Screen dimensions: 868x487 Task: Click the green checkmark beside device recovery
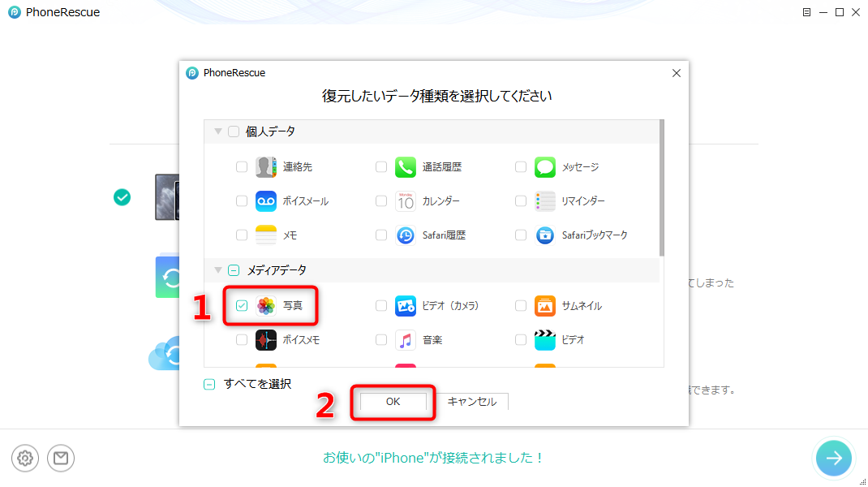click(x=122, y=197)
